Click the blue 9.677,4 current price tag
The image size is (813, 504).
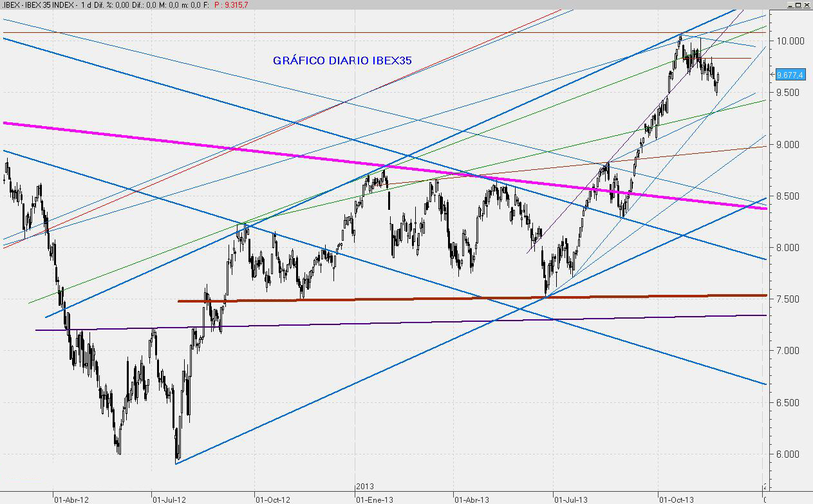pos(790,75)
